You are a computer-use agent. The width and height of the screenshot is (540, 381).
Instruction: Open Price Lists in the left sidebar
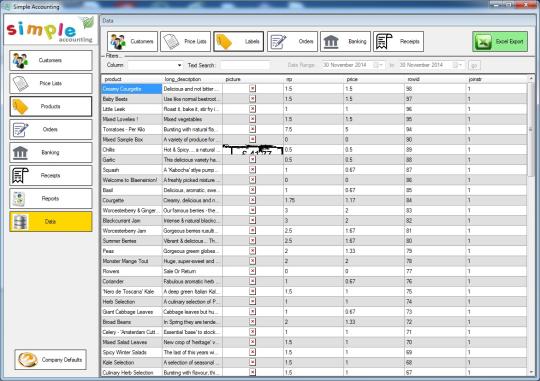point(51,83)
